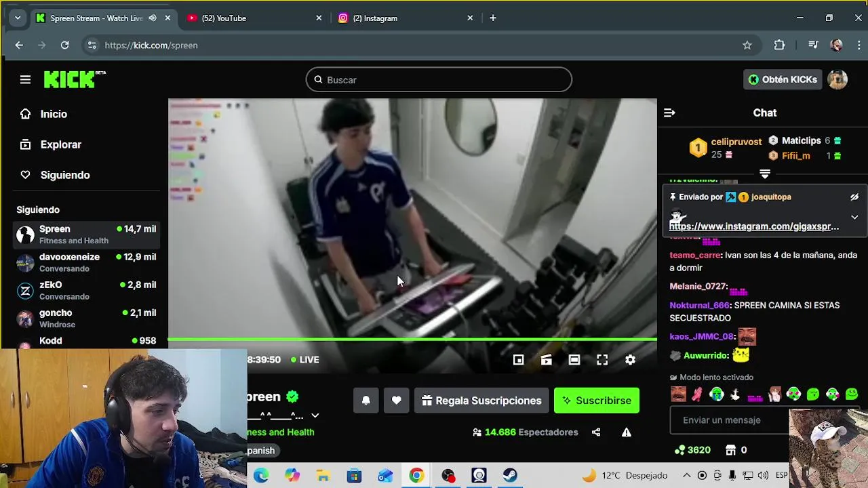Open the pinned instagram.com/gigaxspr link
This screenshot has width=868, height=488.
[x=754, y=226]
